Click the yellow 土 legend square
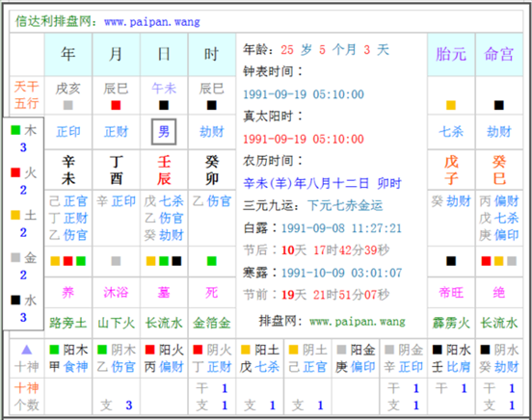This screenshot has width=532, height=420. (x=15, y=215)
